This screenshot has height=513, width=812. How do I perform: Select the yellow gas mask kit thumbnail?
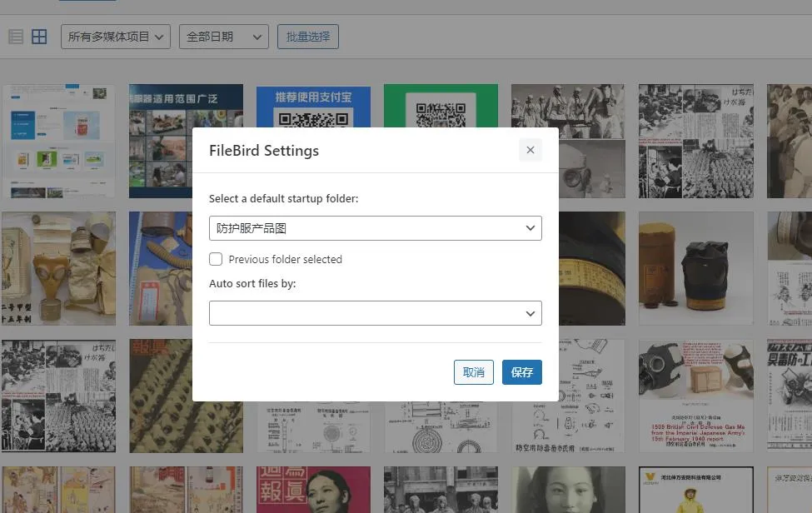[58, 268]
